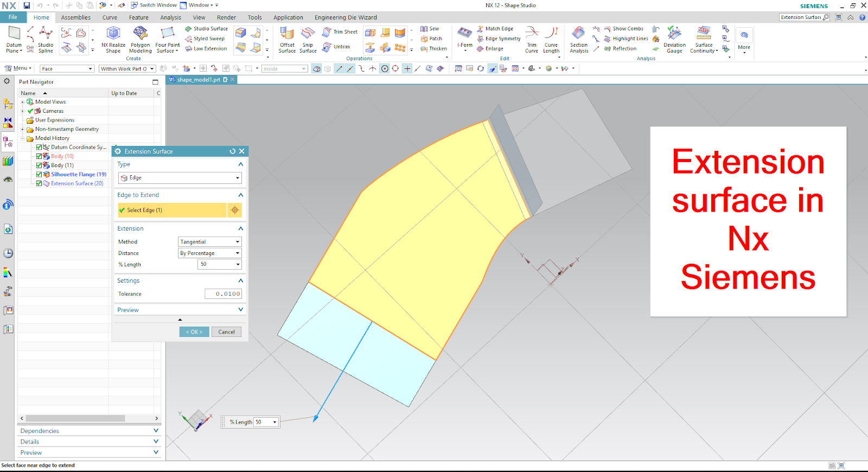Use the Thicken command
The image size is (868, 472).
pos(433,48)
